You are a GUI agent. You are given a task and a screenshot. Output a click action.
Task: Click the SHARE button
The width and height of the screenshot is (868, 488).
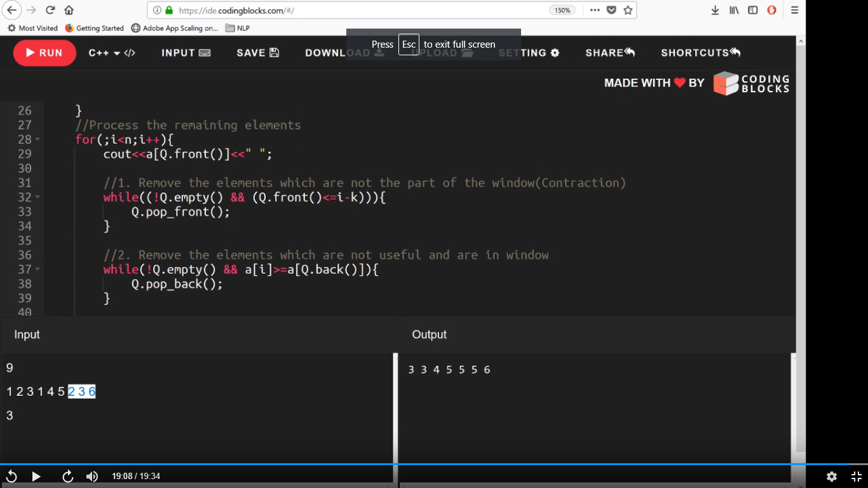610,53
